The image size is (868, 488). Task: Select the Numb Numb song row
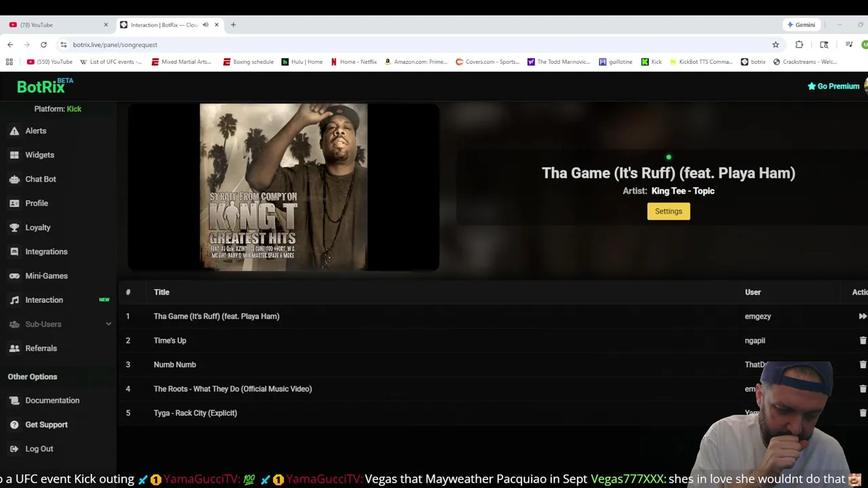point(492,365)
